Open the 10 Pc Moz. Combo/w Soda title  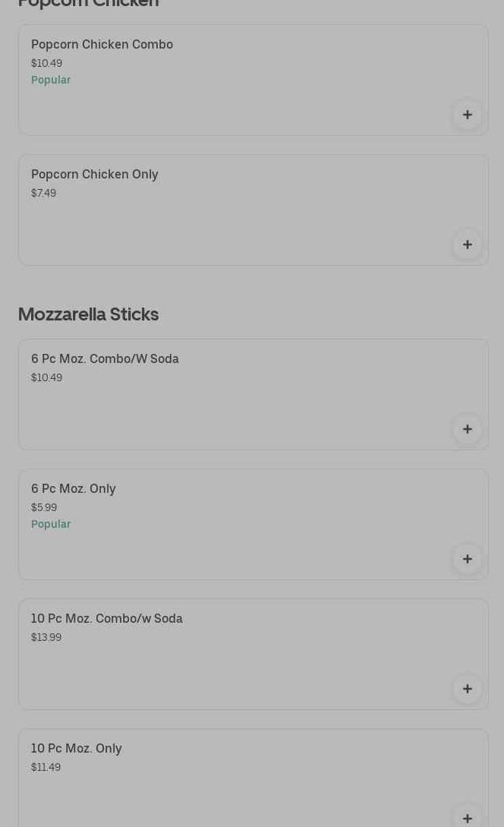(107, 618)
